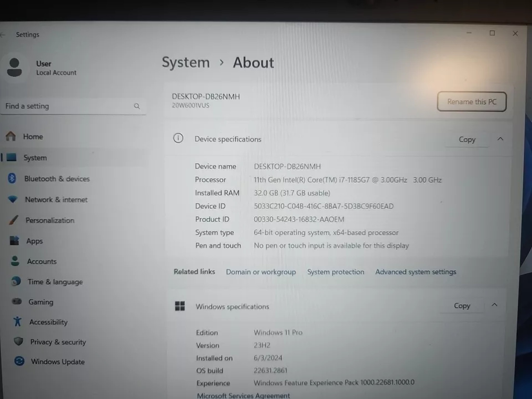Click the search magnifier icon
The image size is (532, 399).
pyautogui.click(x=137, y=106)
